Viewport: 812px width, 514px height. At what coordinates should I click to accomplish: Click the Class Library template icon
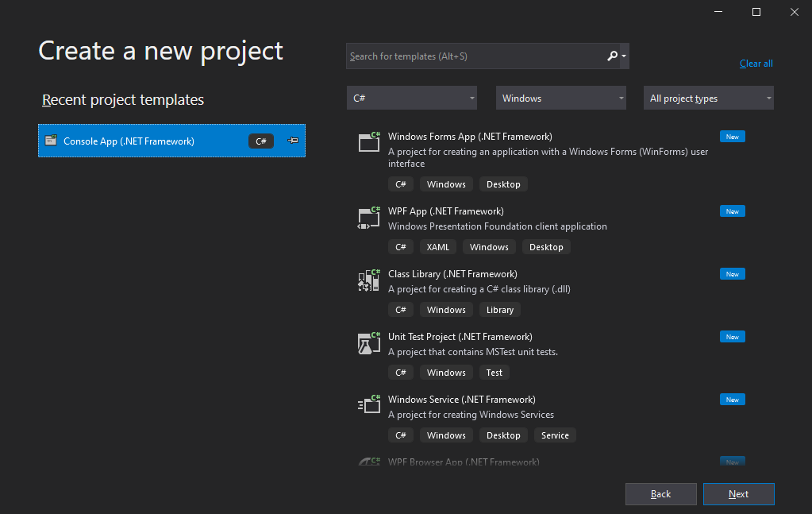tap(369, 280)
